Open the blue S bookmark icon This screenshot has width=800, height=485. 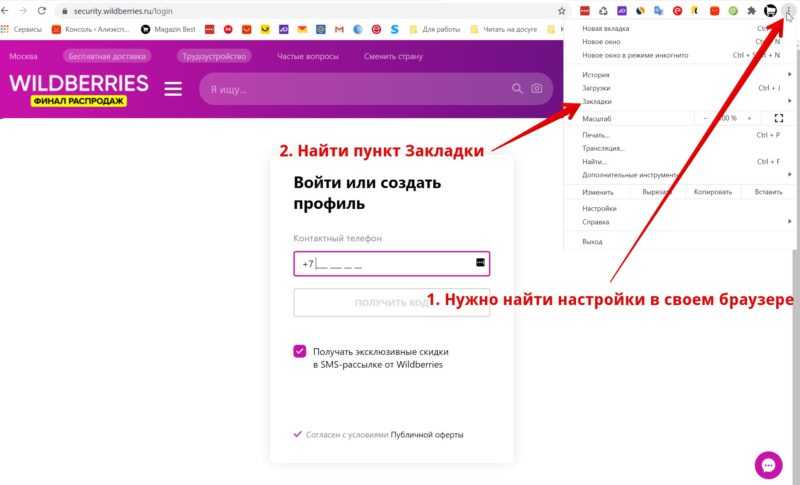point(394,30)
